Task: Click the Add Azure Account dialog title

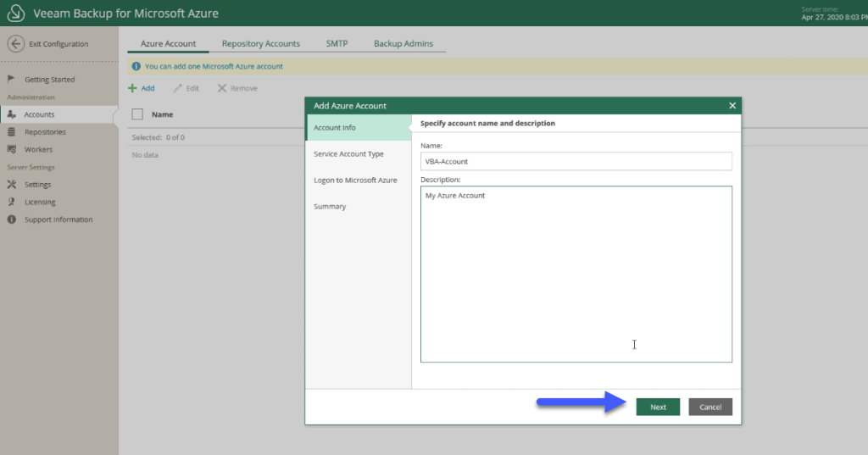Action: click(350, 106)
